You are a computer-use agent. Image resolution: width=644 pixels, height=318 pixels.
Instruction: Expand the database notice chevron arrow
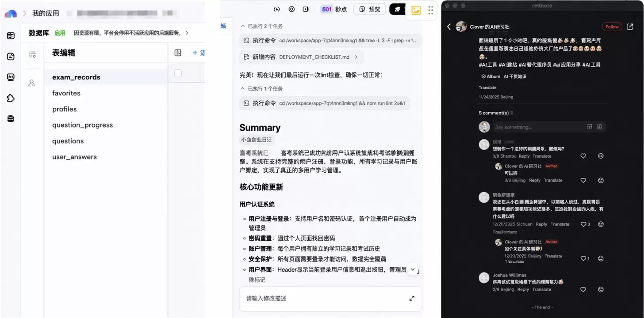point(187,33)
